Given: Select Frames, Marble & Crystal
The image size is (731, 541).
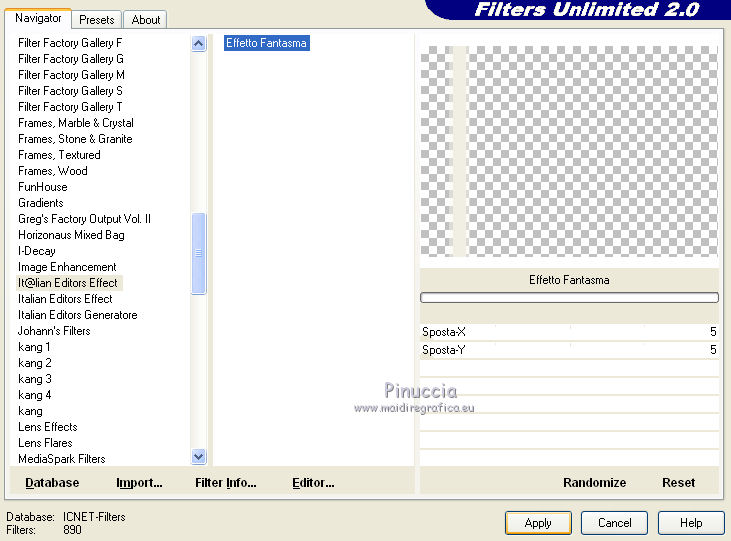Looking at the screenshot, I should 76,123.
